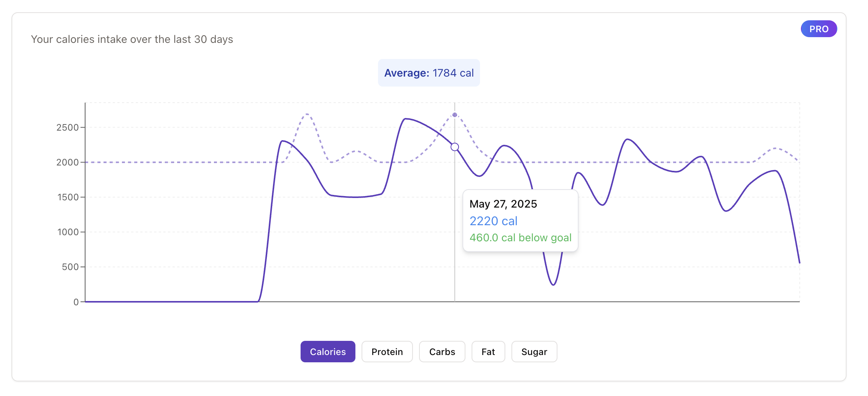Click the chart title about last 30 days
The width and height of the screenshot is (868, 396).
pos(132,39)
